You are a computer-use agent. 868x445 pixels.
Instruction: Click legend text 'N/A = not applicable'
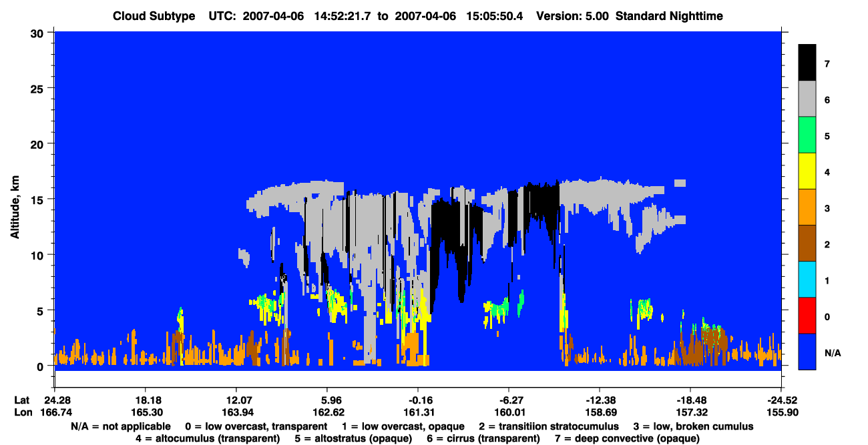click(x=120, y=426)
